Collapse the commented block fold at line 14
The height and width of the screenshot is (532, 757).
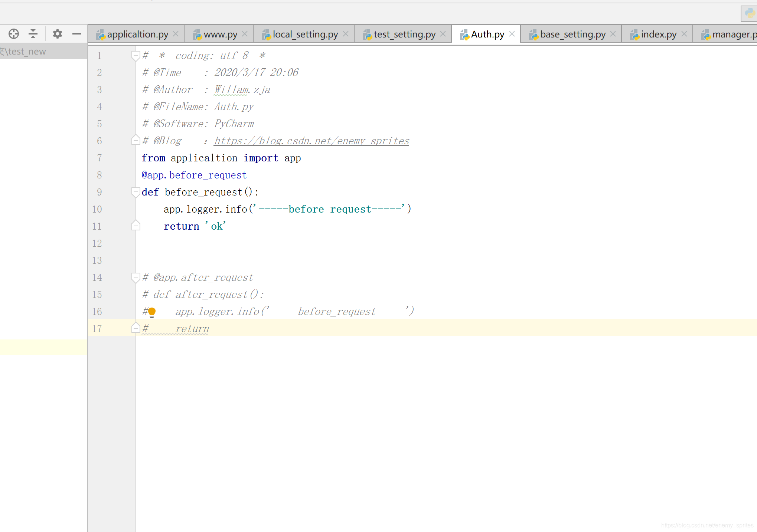tap(136, 278)
